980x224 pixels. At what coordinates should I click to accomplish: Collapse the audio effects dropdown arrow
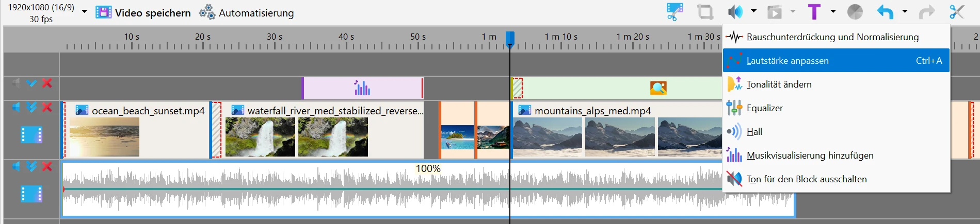(753, 11)
